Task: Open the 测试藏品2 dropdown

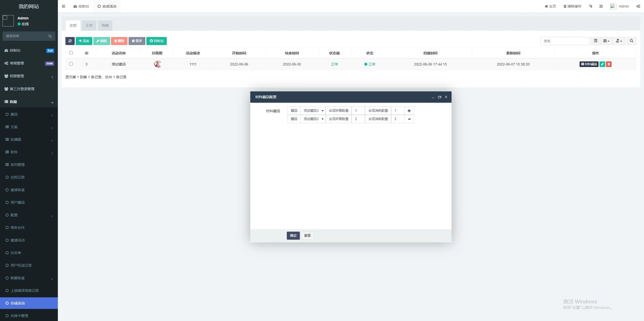Action: 313,119
